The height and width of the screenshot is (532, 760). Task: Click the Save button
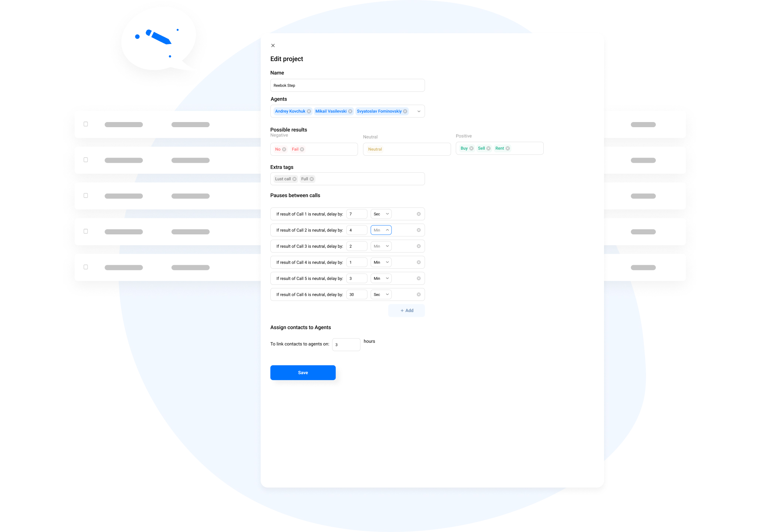pos(303,373)
